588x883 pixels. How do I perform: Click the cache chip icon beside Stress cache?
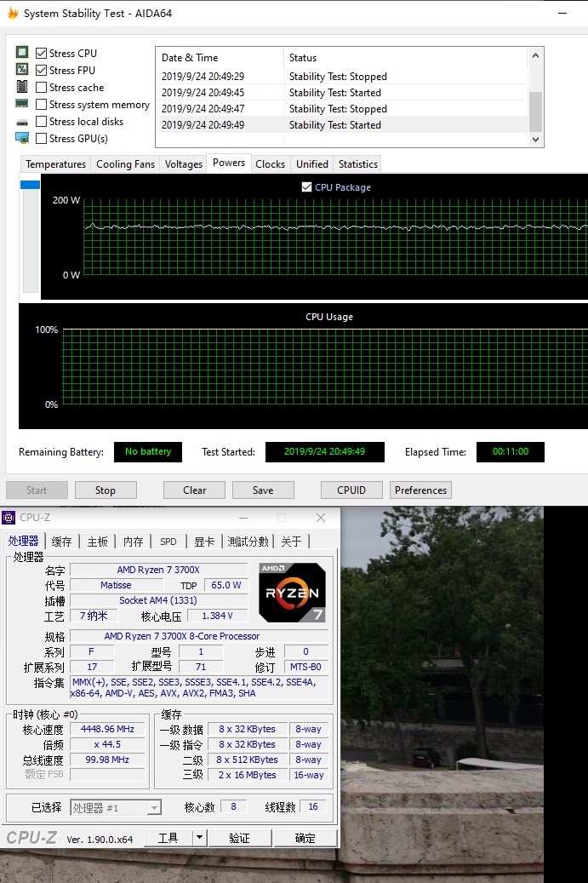(22, 86)
